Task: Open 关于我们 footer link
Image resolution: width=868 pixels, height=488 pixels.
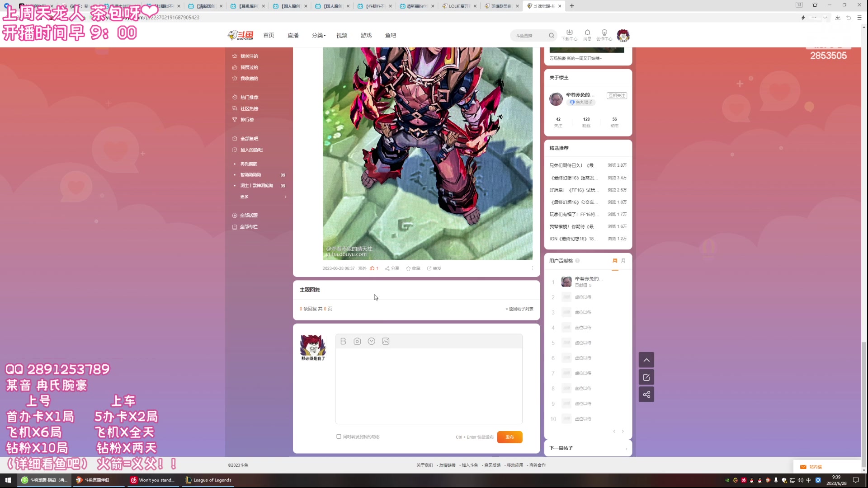Action: click(x=425, y=465)
